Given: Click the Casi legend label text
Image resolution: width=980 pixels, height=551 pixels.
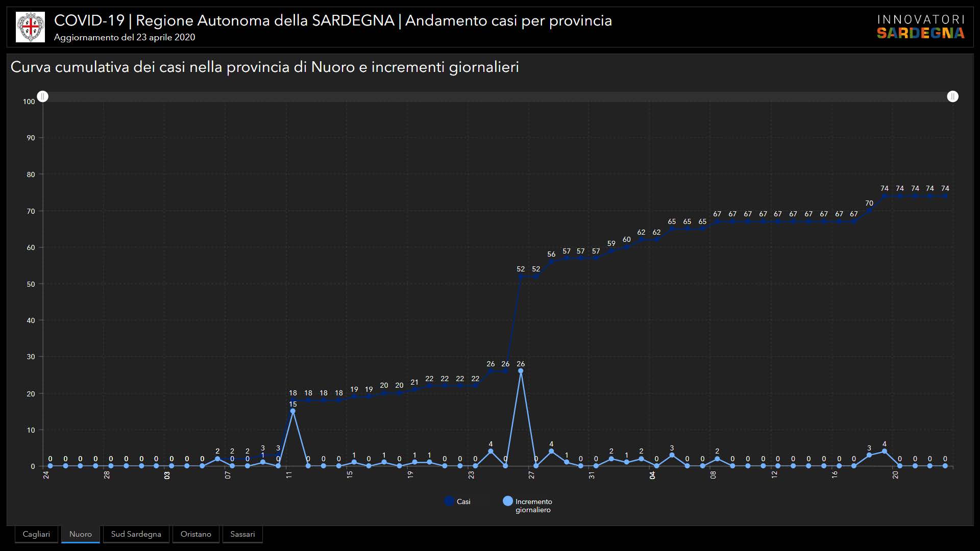Looking at the screenshot, I should 463,502.
